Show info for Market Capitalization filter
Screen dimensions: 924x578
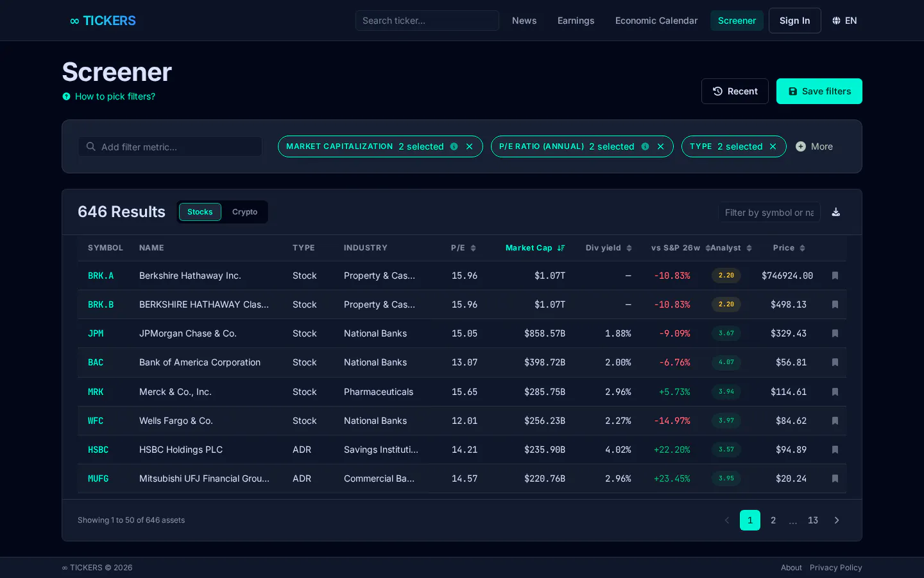[x=454, y=146]
